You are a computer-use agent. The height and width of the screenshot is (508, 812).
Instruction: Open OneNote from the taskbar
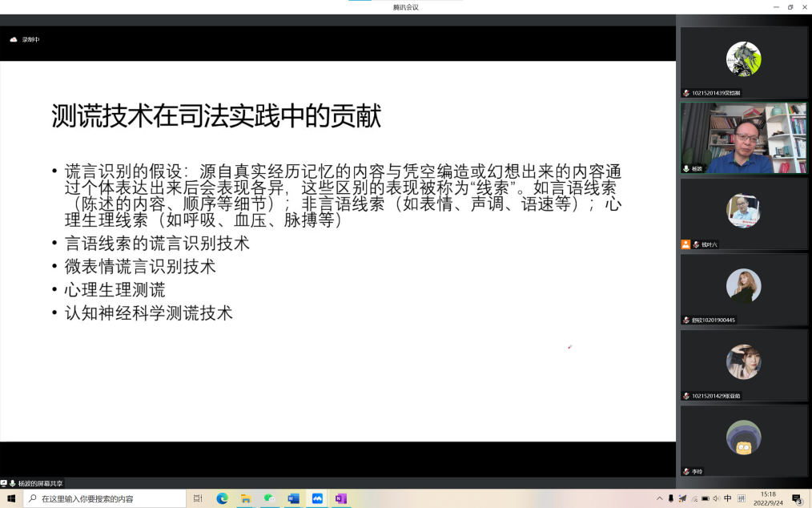pos(340,498)
